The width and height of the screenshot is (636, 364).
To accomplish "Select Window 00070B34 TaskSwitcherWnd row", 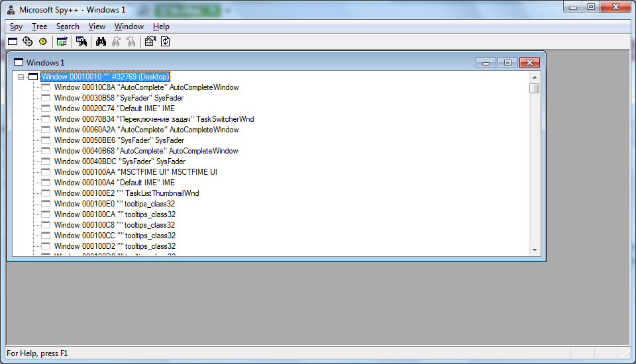I will (154, 118).
